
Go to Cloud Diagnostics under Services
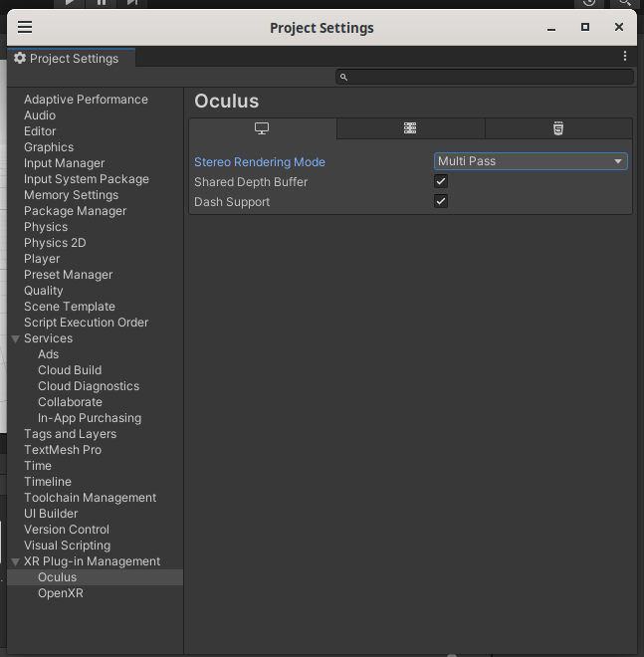pos(89,386)
